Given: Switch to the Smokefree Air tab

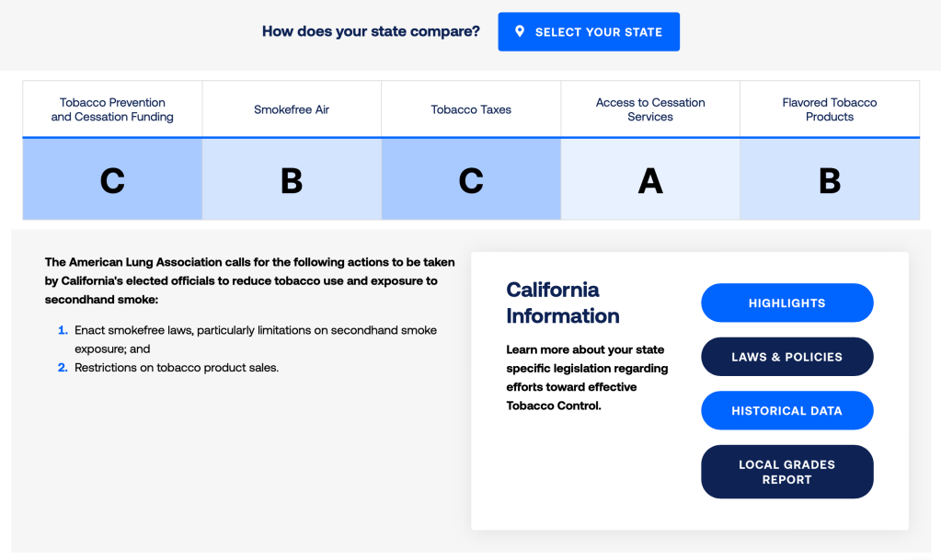Looking at the screenshot, I should pyautogui.click(x=292, y=109).
